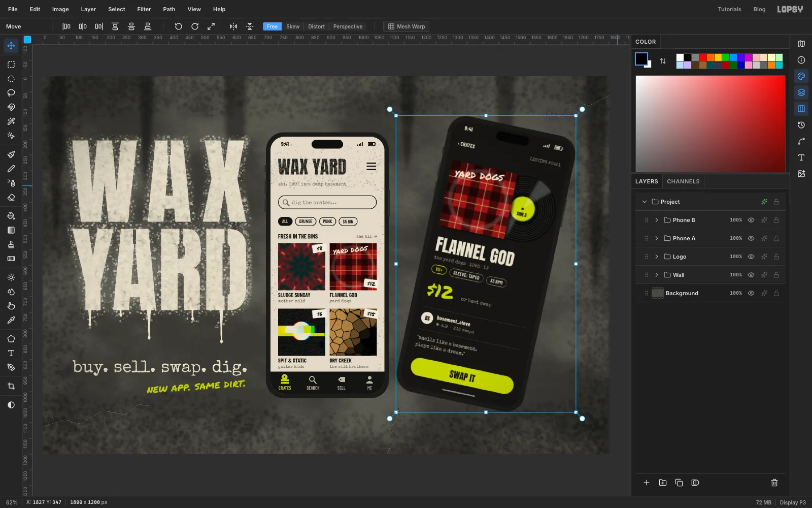The image size is (812, 508).
Task: Delete layer with trash icon
Action: pos(774,483)
